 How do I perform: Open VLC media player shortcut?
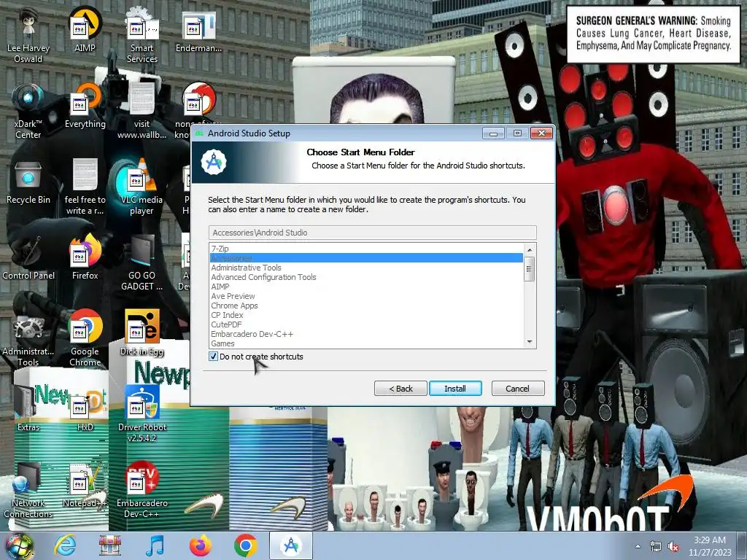(x=142, y=187)
